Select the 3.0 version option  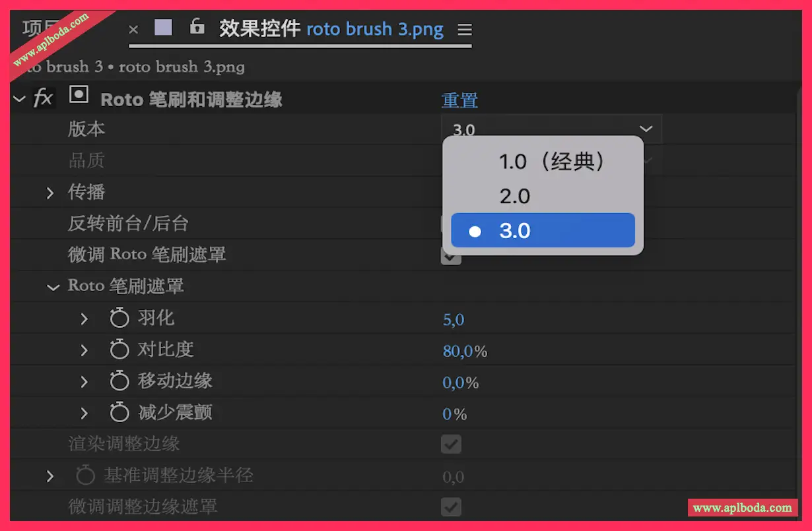(542, 230)
